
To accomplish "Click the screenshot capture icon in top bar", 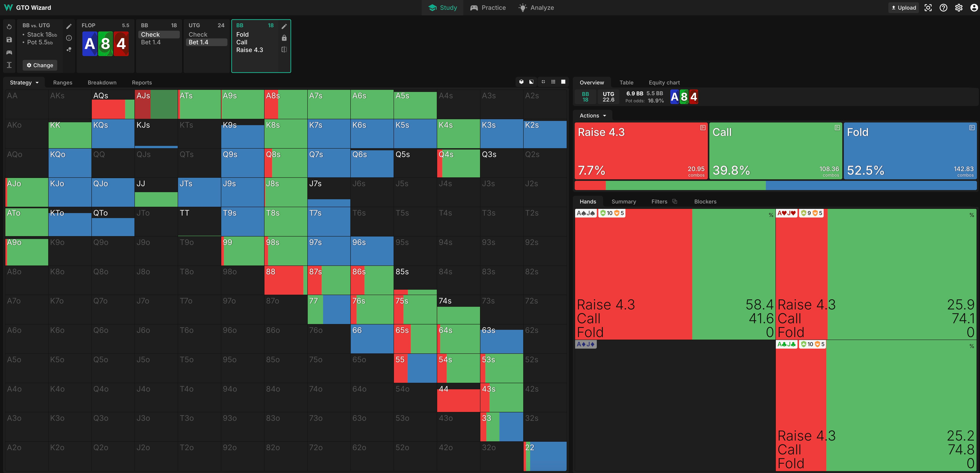I will tap(928, 8).
